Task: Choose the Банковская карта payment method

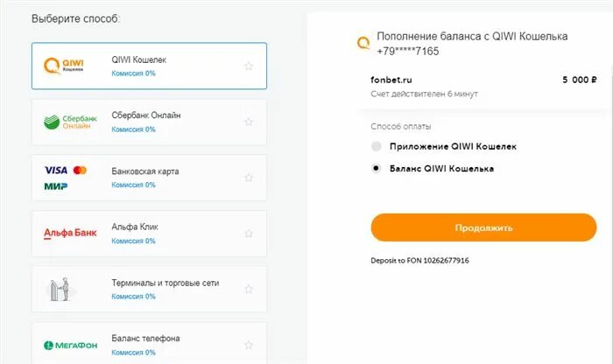Action: click(145, 171)
